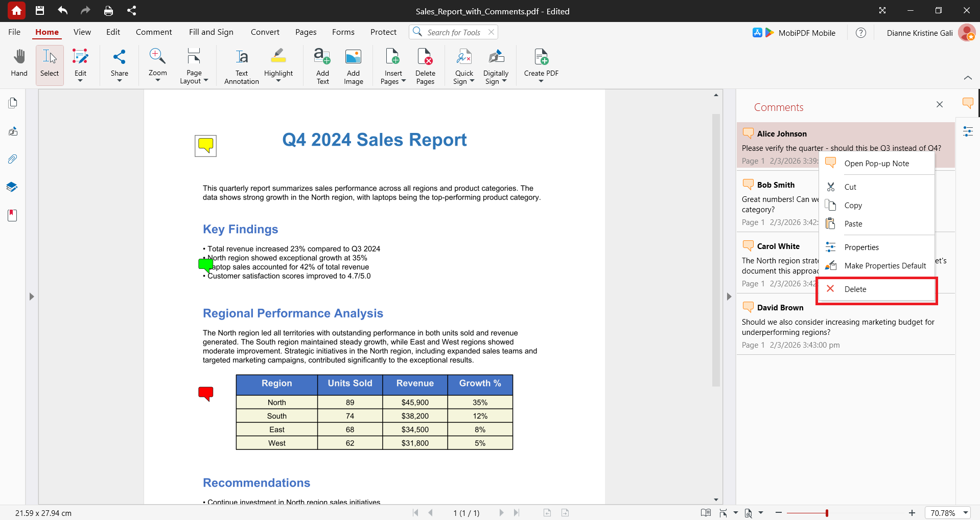
Task: Open the layers sidebar panel icon
Action: click(x=12, y=187)
